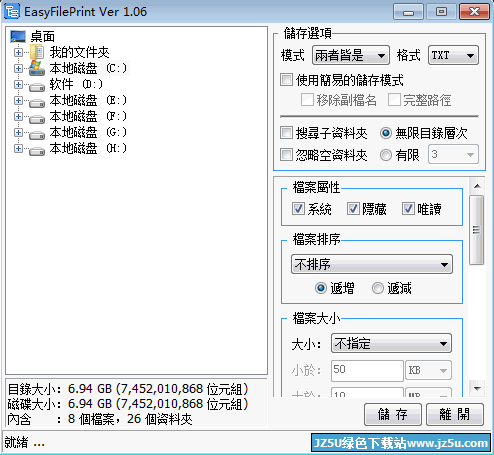
Task: Select the 無限目錄層次 radio button
Action: (386, 133)
